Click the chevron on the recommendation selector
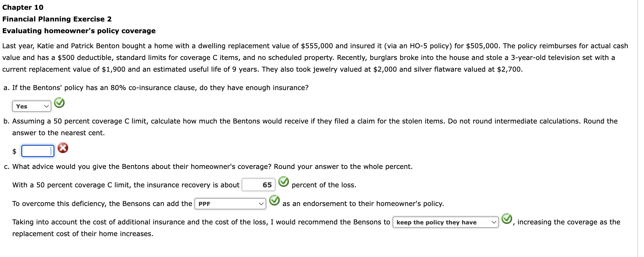The width and height of the screenshot is (644, 257). tap(493, 222)
